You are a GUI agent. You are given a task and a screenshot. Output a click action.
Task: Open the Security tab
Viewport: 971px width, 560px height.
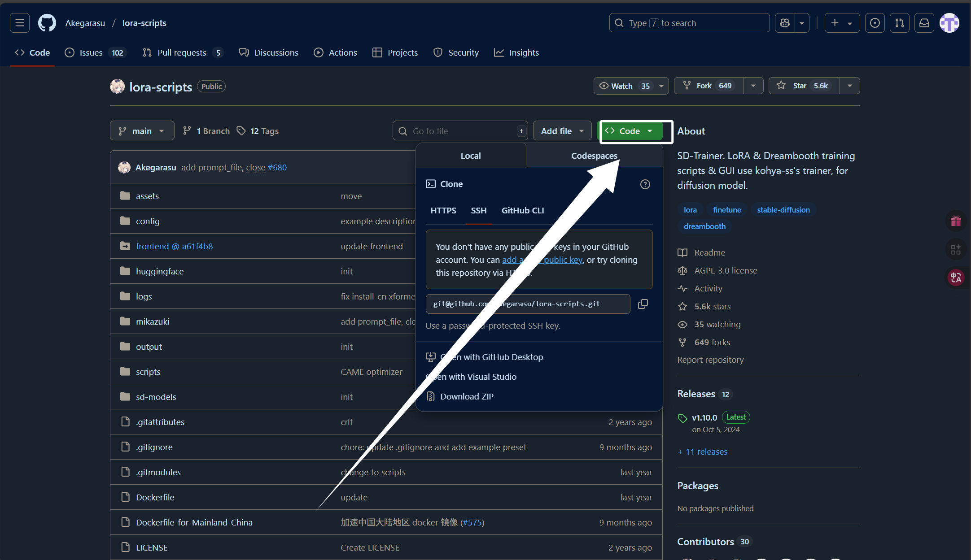(x=456, y=52)
